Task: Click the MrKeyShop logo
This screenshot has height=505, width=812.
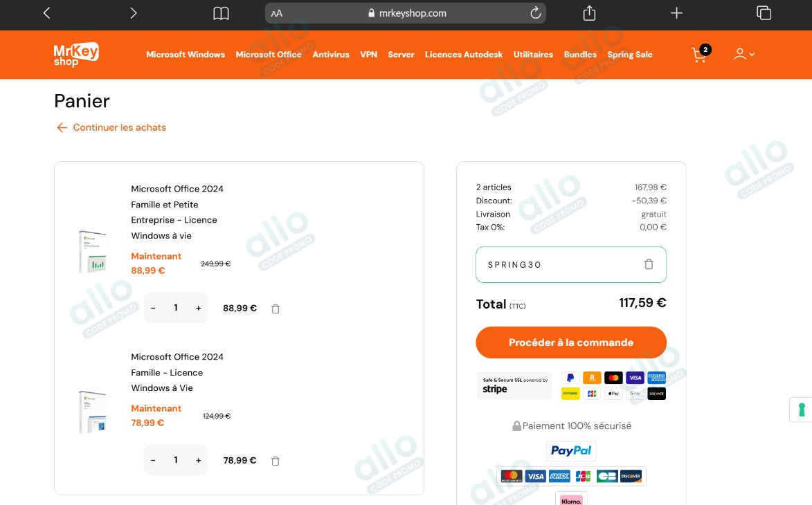Action: coord(76,54)
